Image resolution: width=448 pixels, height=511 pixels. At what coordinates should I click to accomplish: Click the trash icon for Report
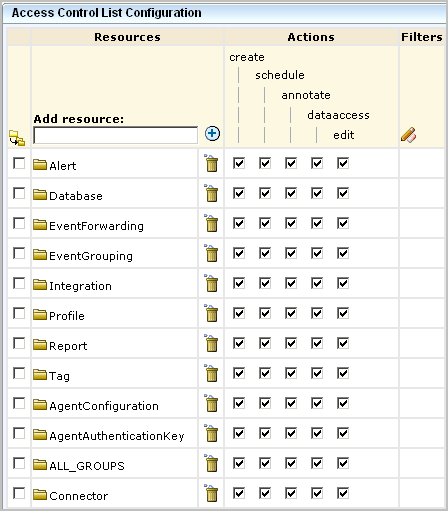(x=211, y=343)
